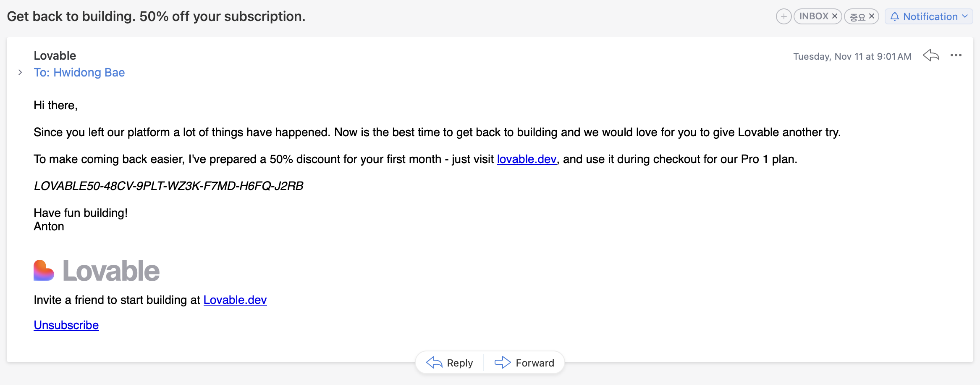Click the reply arrow icon near the date
980x385 pixels.
point(931,55)
